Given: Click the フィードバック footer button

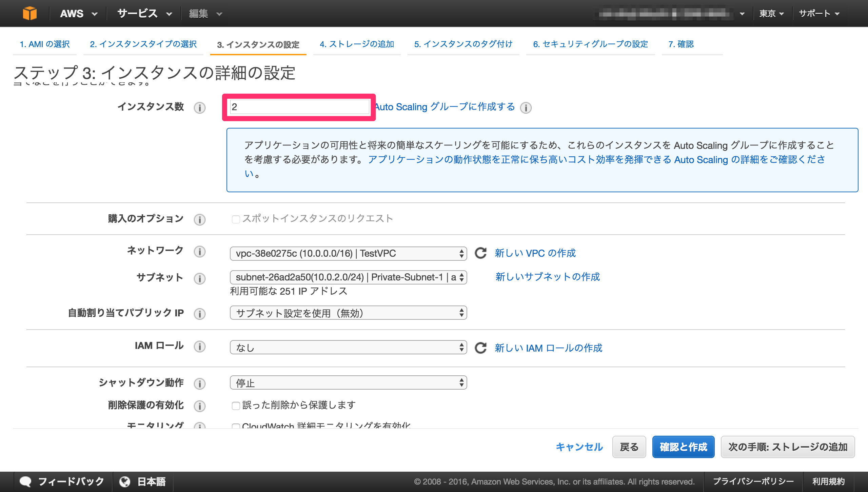Looking at the screenshot, I should click(x=62, y=481).
